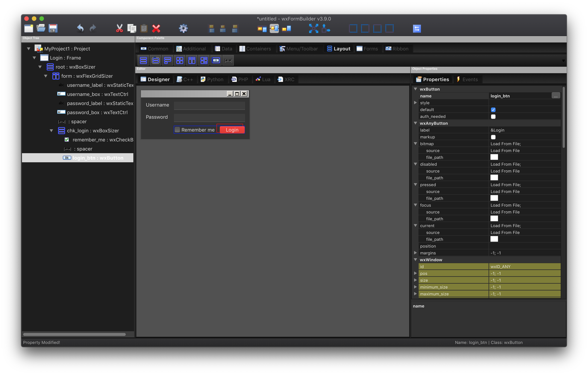
Task: Collapse the chk_login wxBoxSizer tree node
Action: click(x=51, y=131)
